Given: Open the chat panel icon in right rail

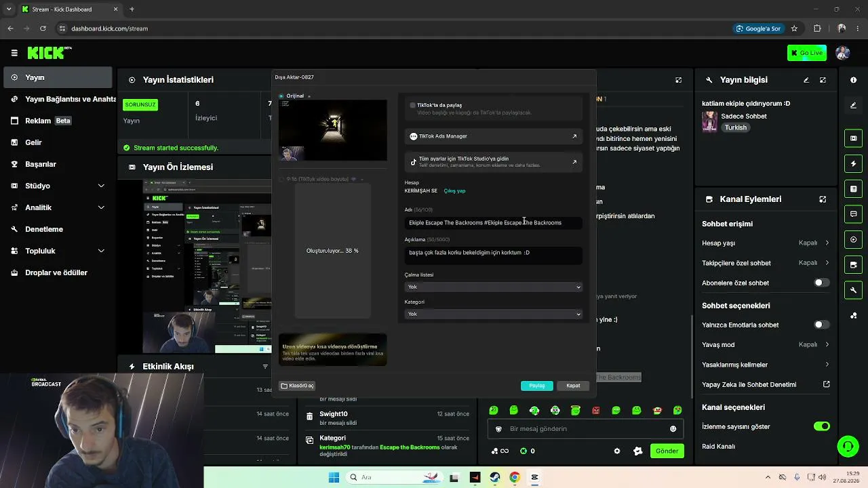Looking at the screenshot, I should (x=853, y=214).
